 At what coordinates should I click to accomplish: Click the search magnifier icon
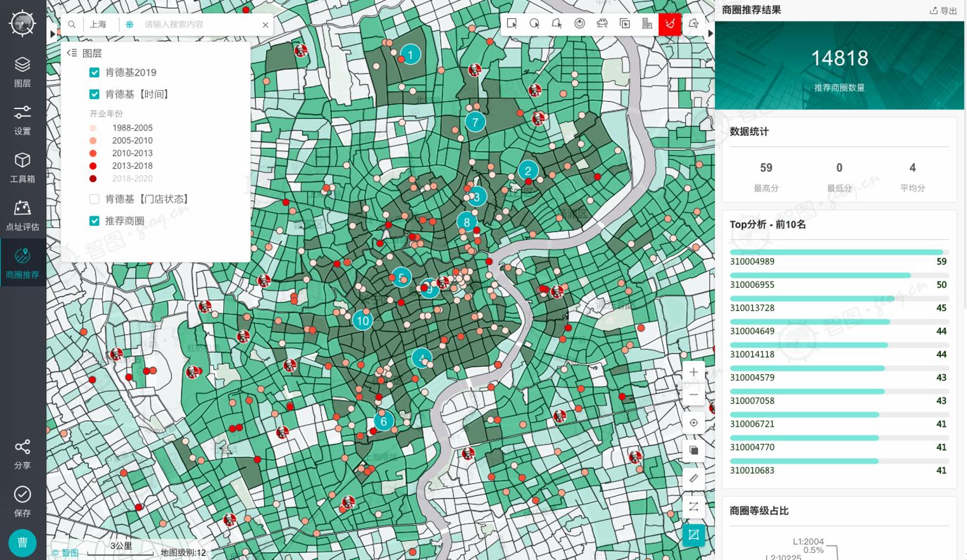tap(72, 25)
